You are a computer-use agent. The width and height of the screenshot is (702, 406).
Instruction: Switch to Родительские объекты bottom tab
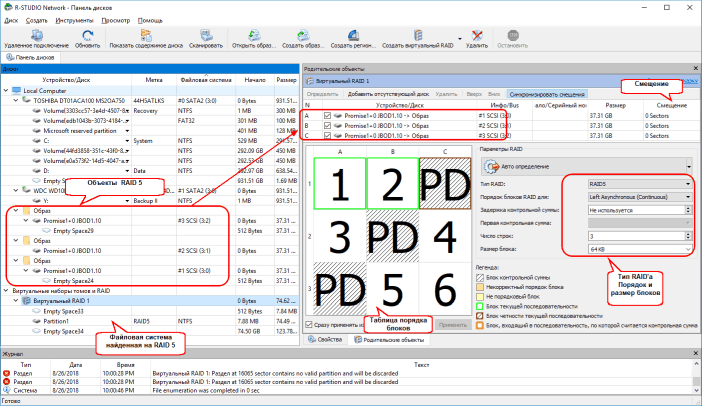pyautogui.click(x=389, y=340)
